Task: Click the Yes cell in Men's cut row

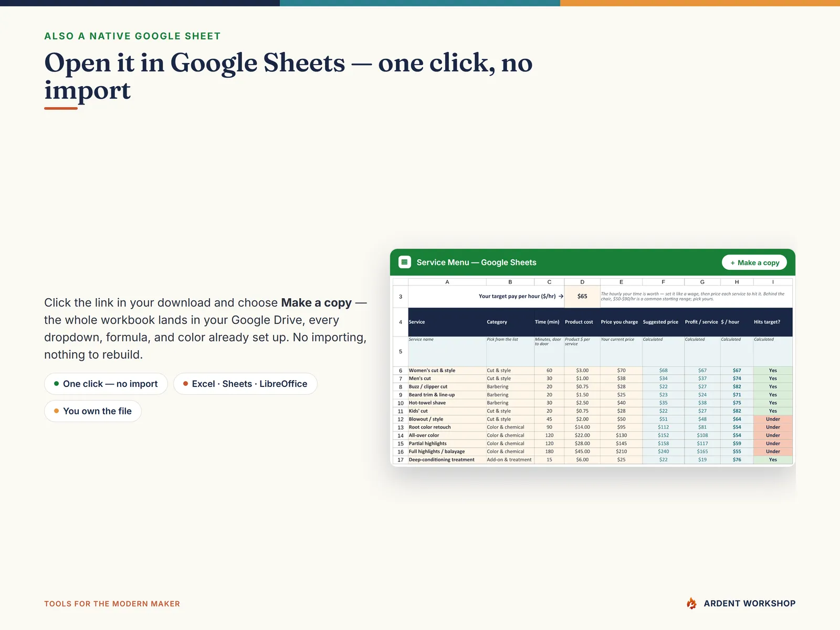Action: coord(773,379)
